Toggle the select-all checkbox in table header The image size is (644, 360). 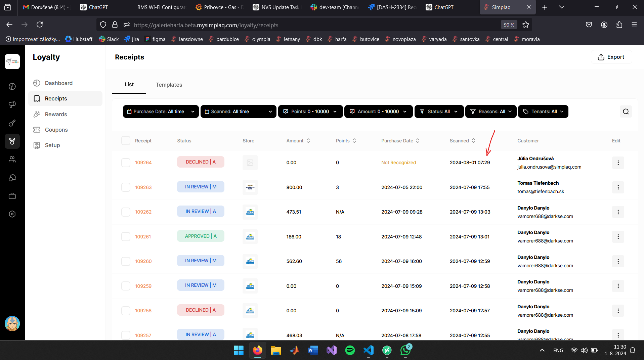[x=126, y=141]
